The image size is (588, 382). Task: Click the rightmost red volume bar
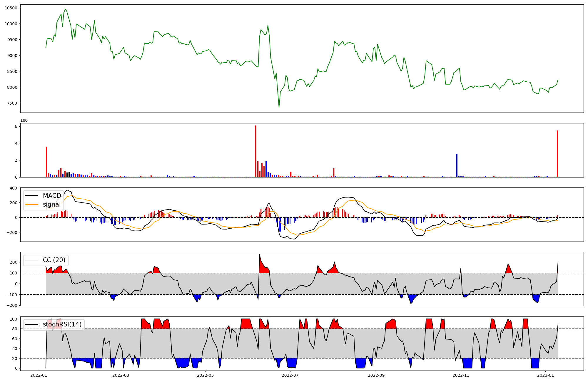click(x=557, y=154)
